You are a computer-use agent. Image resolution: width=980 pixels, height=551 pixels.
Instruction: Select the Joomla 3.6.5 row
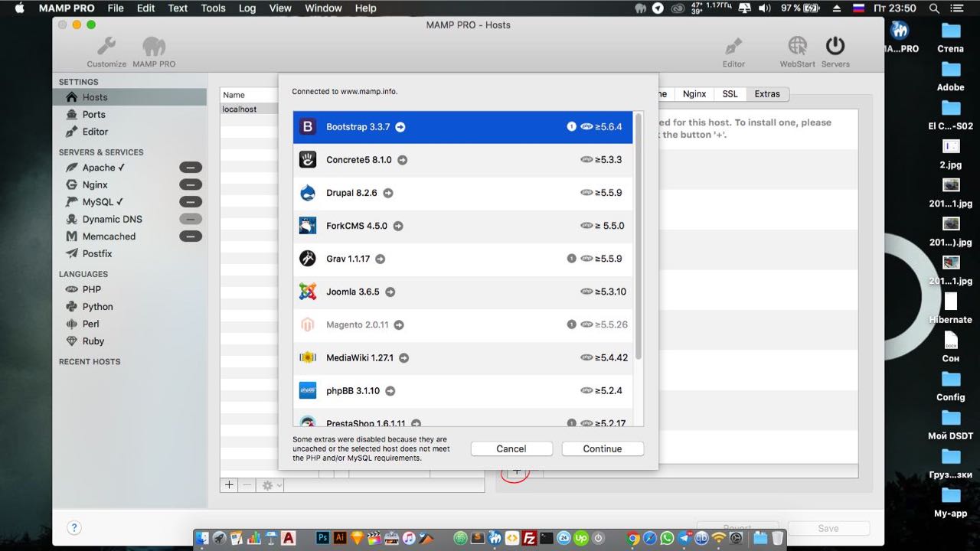pyautogui.click(x=463, y=292)
